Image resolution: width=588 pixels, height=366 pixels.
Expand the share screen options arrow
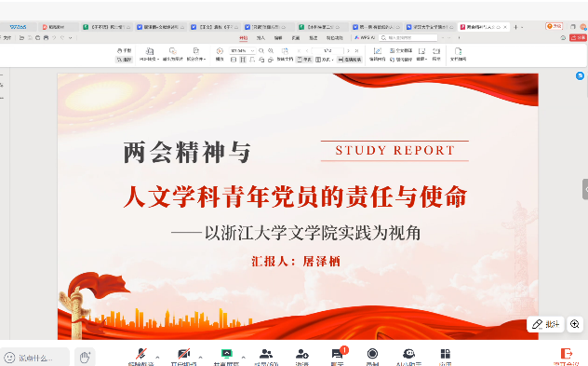tap(244, 357)
